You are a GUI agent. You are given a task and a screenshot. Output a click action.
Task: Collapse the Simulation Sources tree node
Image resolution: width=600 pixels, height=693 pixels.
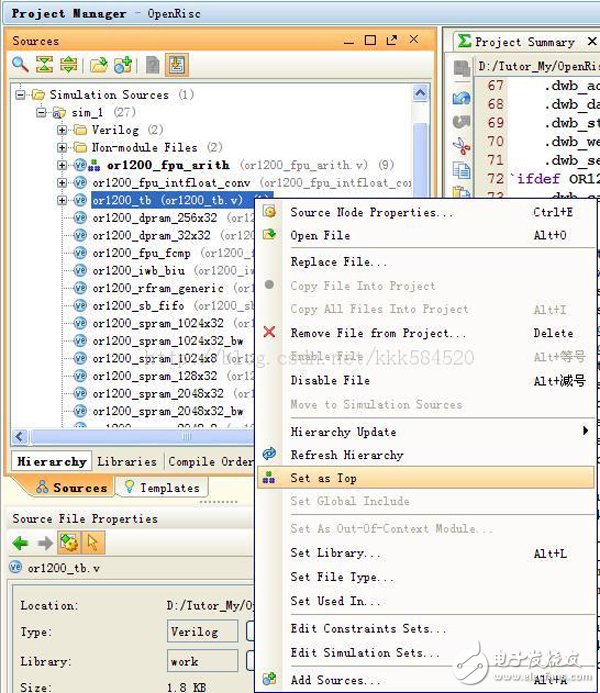[x=23, y=95]
